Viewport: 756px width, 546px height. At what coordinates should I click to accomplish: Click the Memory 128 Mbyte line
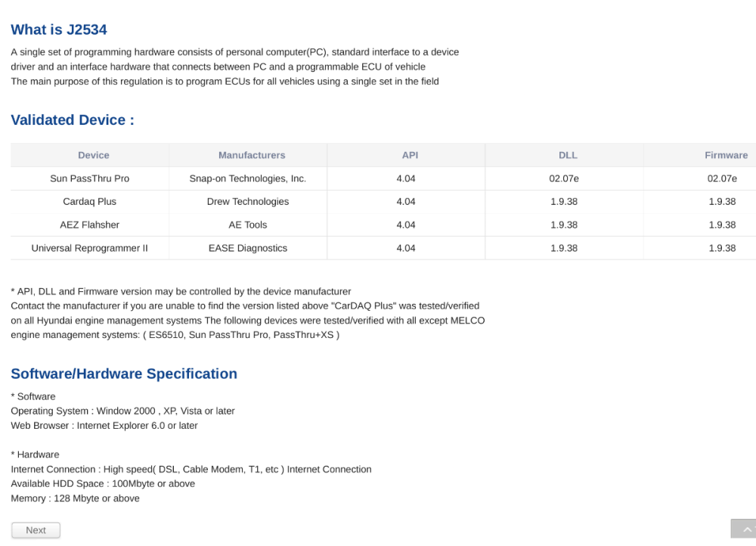[75, 498]
